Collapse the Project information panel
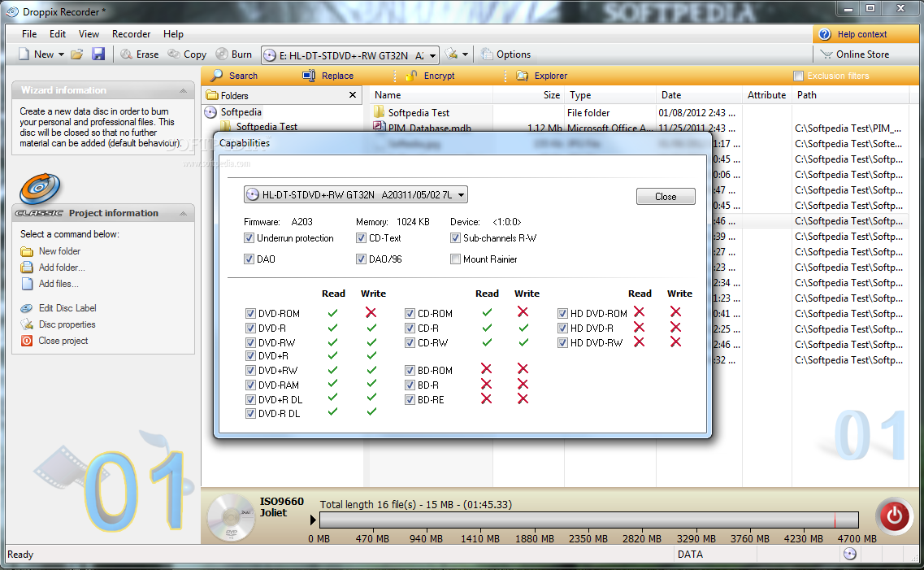The image size is (924, 570). 184,213
